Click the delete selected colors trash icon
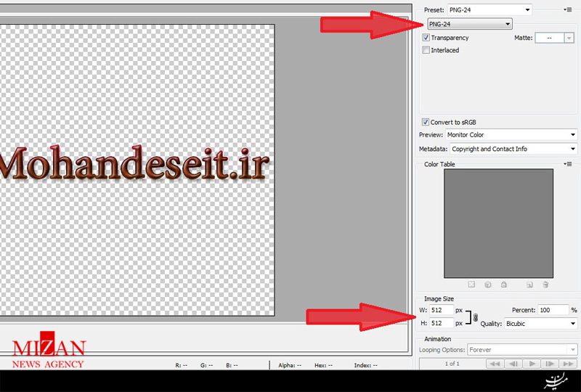Image resolution: width=581 pixels, height=392 pixels. coord(545,285)
